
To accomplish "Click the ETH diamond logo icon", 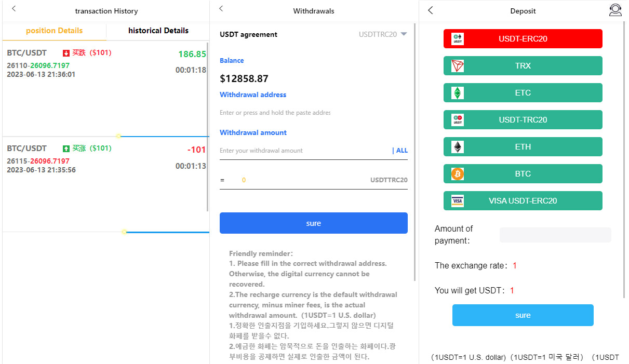I will coord(458,147).
